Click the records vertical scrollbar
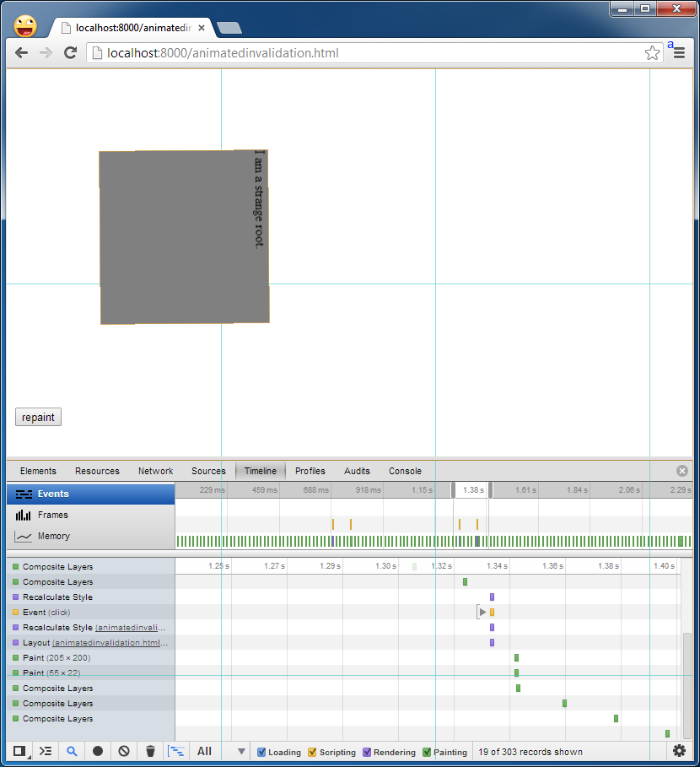The image size is (700, 767). click(x=687, y=685)
